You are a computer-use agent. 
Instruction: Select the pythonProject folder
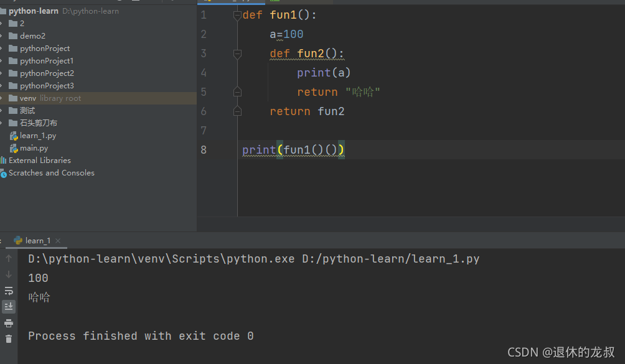[x=45, y=48]
